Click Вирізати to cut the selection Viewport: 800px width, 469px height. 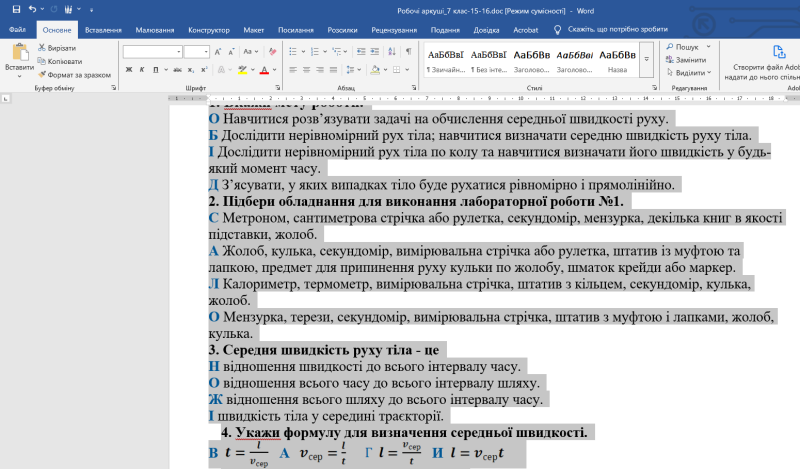tap(57, 47)
